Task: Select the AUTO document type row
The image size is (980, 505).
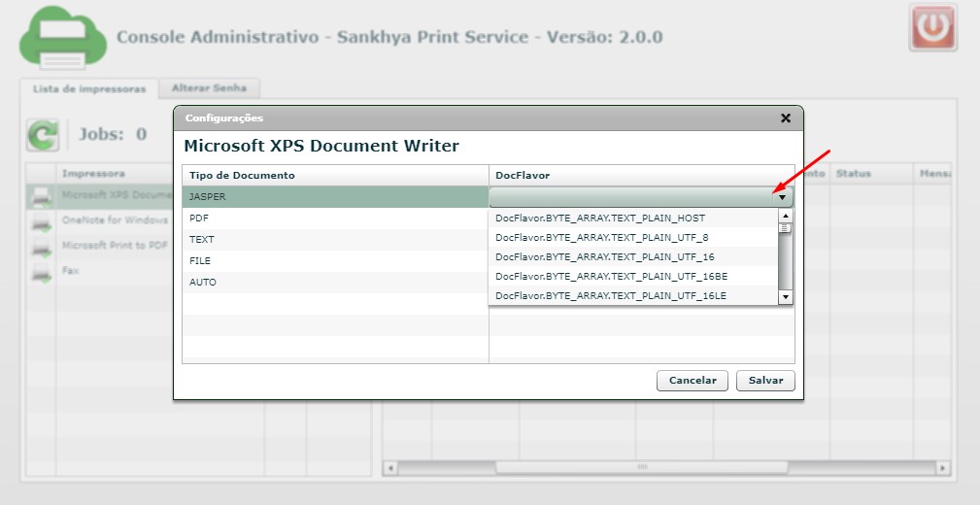Action: click(x=336, y=282)
